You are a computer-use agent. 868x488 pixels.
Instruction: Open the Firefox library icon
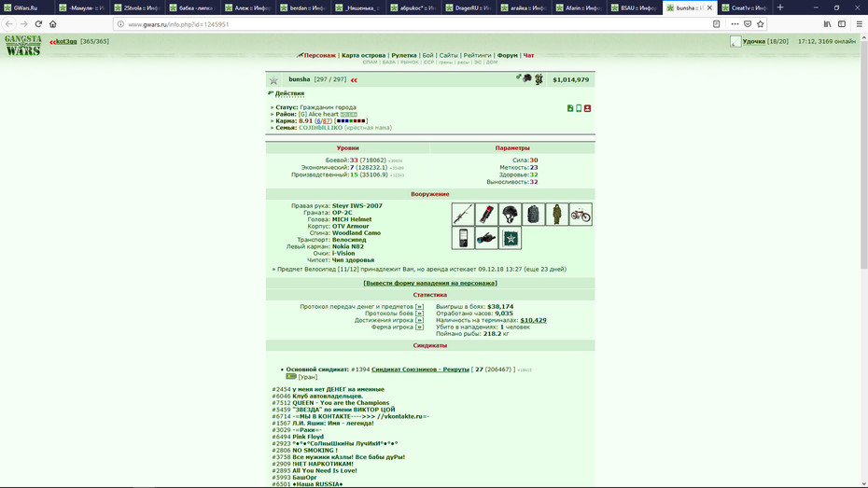click(x=827, y=23)
